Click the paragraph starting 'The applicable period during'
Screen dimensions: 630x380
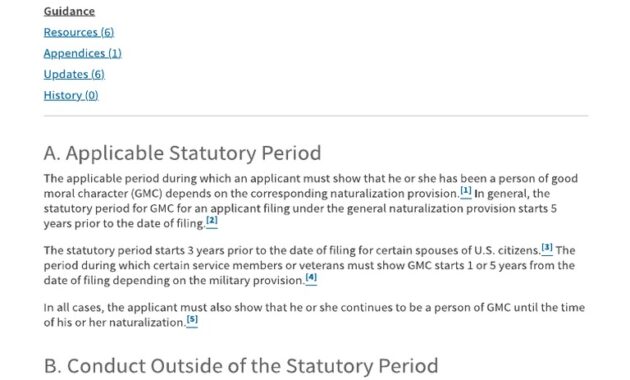tap(311, 201)
